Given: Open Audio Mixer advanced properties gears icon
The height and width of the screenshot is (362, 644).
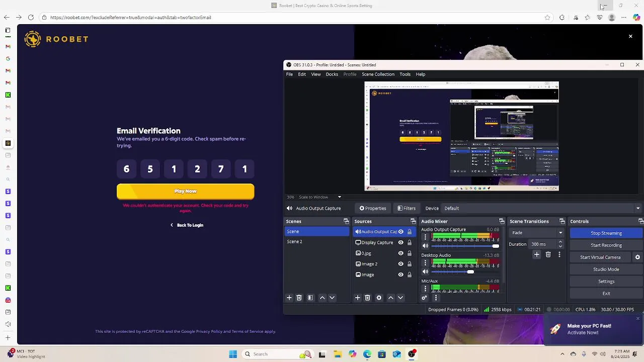Looking at the screenshot, I should coord(425,298).
